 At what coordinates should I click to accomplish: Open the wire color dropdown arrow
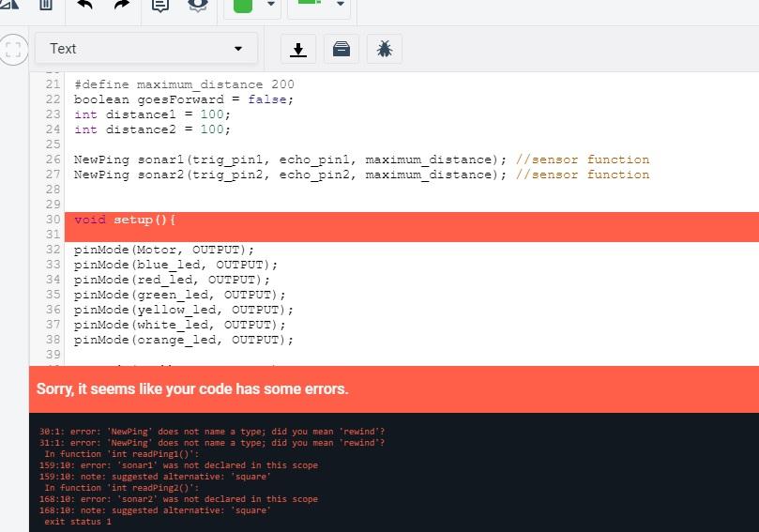[x=271, y=4]
